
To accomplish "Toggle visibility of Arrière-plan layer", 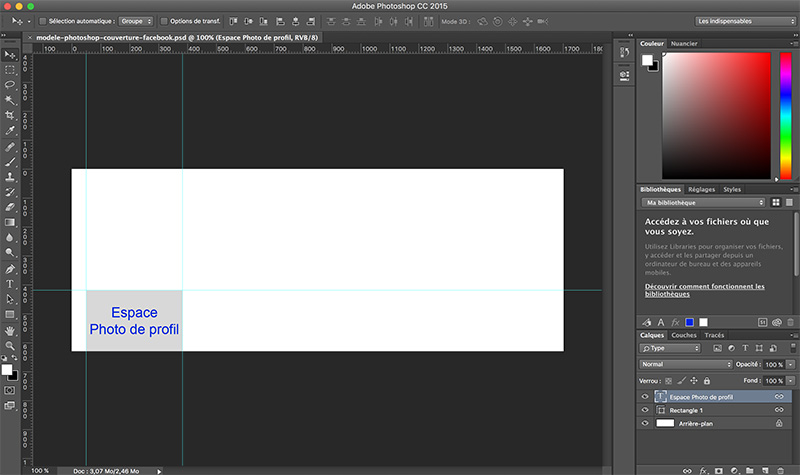I will [x=645, y=424].
